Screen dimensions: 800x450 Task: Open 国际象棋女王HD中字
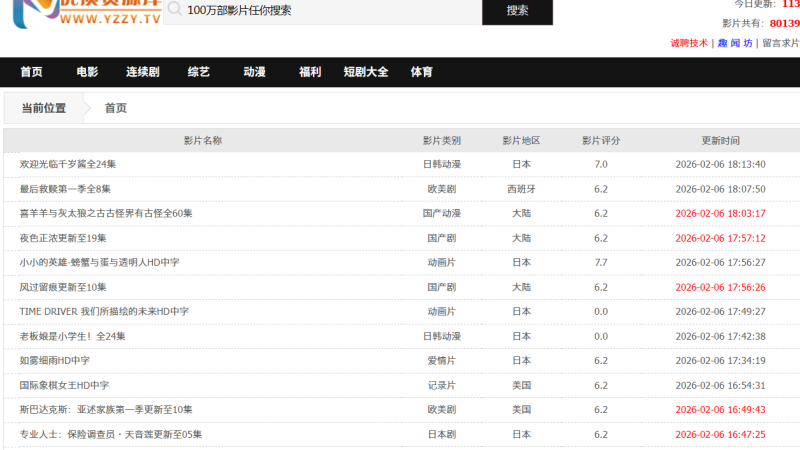[64, 385]
